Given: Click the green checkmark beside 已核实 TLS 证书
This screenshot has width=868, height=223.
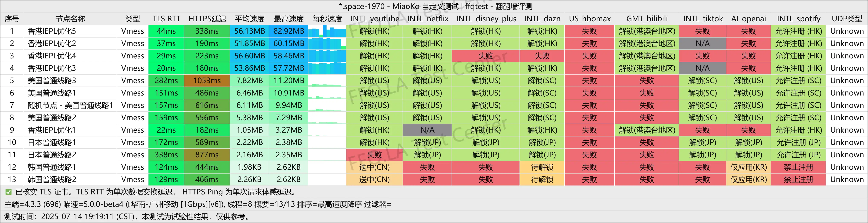Looking at the screenshot, I should tap(9, 192).
